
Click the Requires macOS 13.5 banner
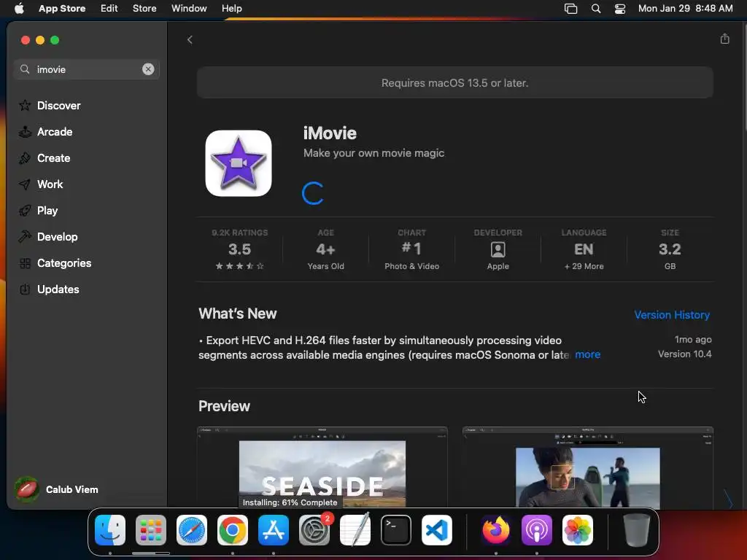455,83
